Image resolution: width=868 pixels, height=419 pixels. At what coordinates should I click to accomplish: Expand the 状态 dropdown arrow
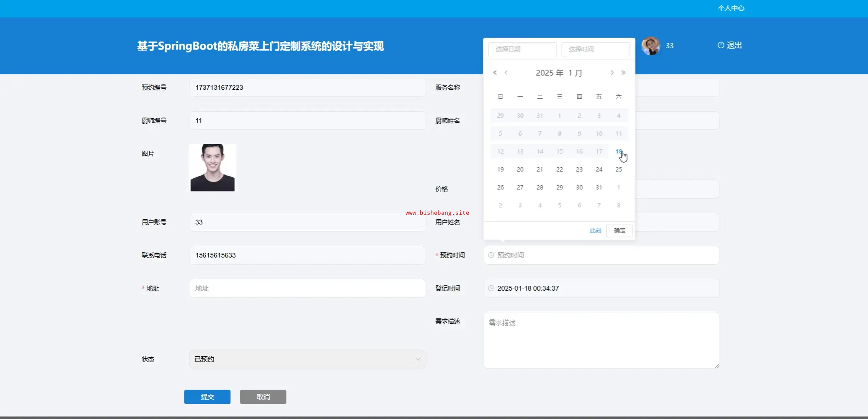tap(418, 359)
